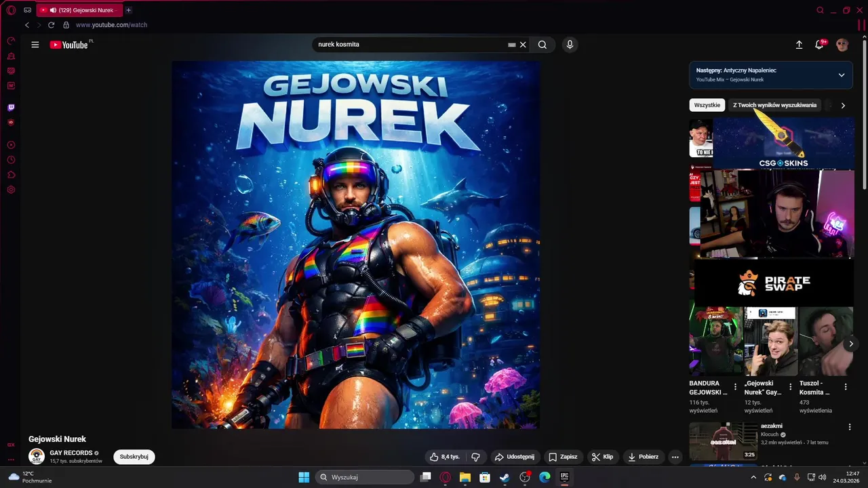Expand the Następny: Antyczny Napaleniec mix panel
The image size is (868, 488).
pos(842,75)
